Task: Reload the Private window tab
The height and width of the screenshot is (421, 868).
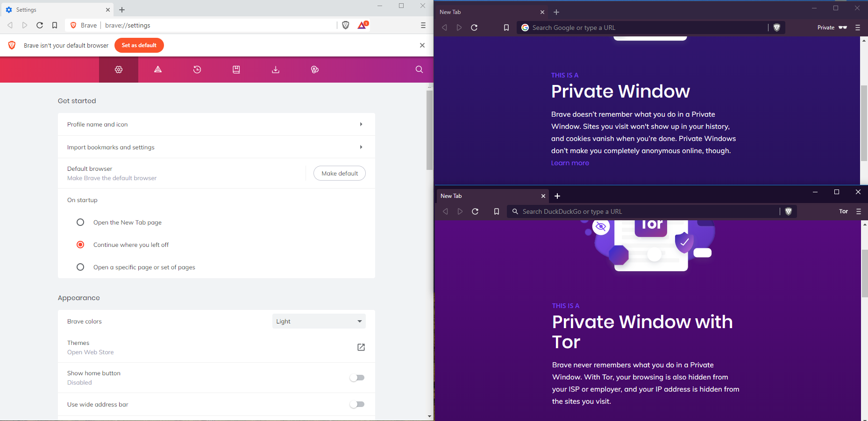Action: point(474,28)
